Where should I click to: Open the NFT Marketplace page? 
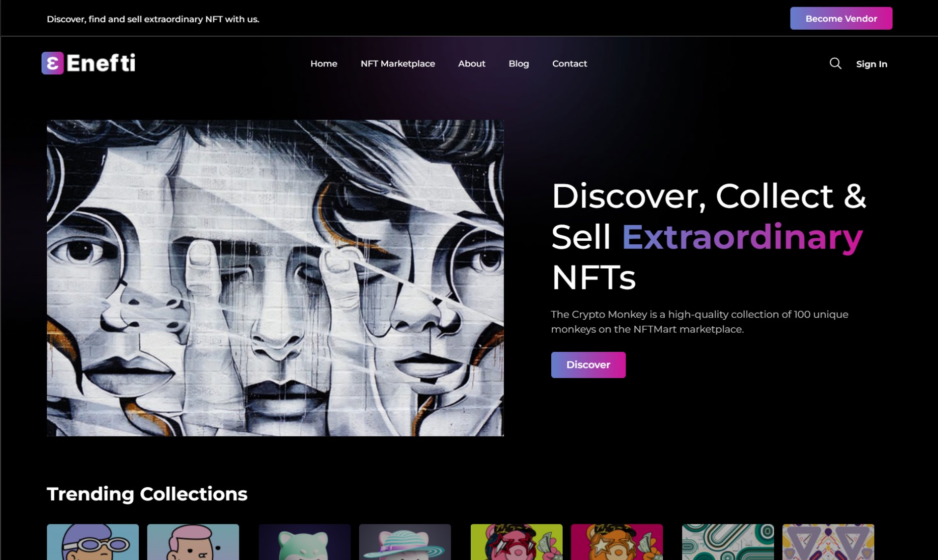pyautogui.click(x=397, y=64)
